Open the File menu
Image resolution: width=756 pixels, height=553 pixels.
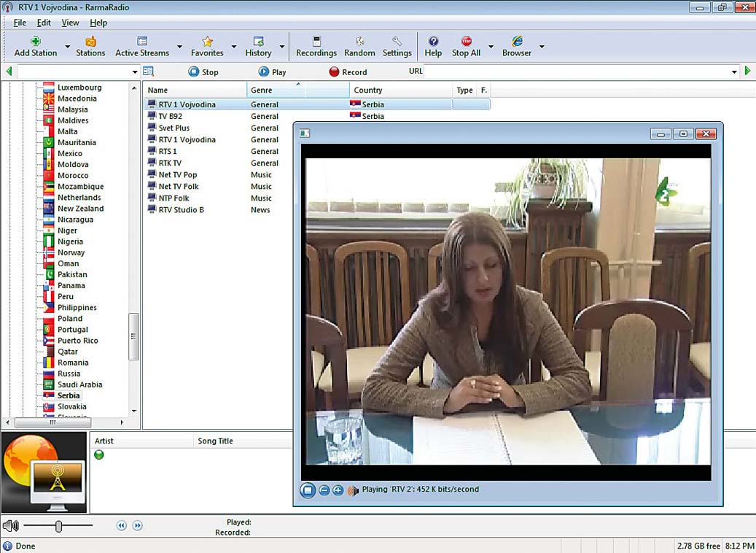tap(20, 23)
